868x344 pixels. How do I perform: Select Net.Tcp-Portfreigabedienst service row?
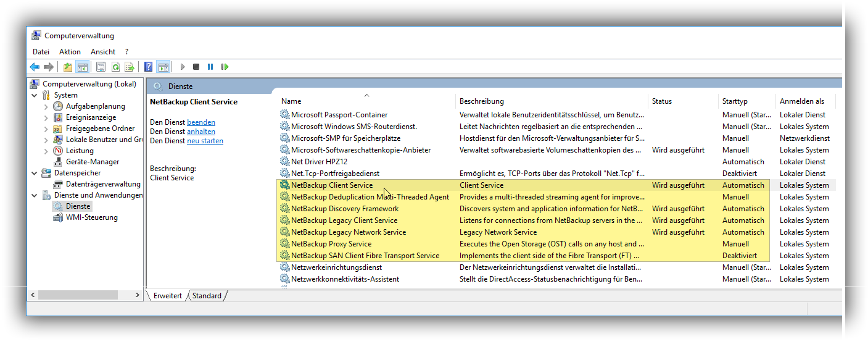[556, 173]
